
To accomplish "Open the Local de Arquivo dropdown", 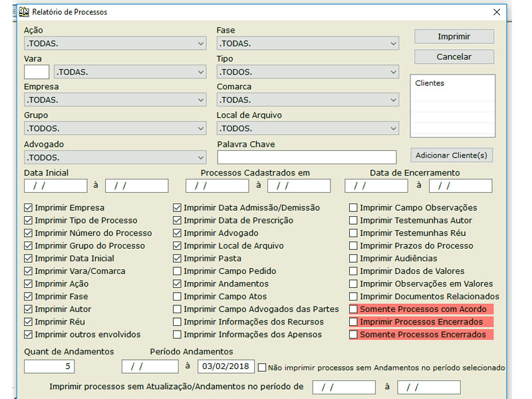I will (x=394, y=128).
